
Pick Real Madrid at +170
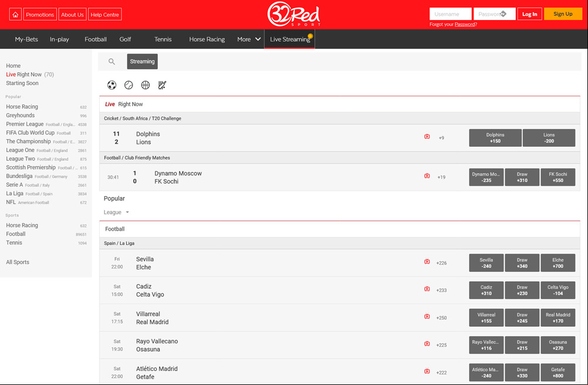[x=557, y=318]
